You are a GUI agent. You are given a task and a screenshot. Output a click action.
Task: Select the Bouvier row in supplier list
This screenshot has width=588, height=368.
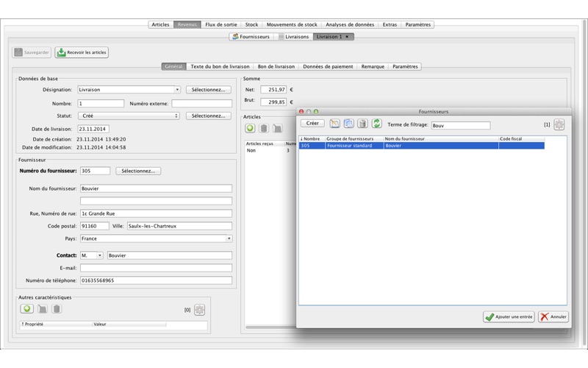(x=421, y=146)
